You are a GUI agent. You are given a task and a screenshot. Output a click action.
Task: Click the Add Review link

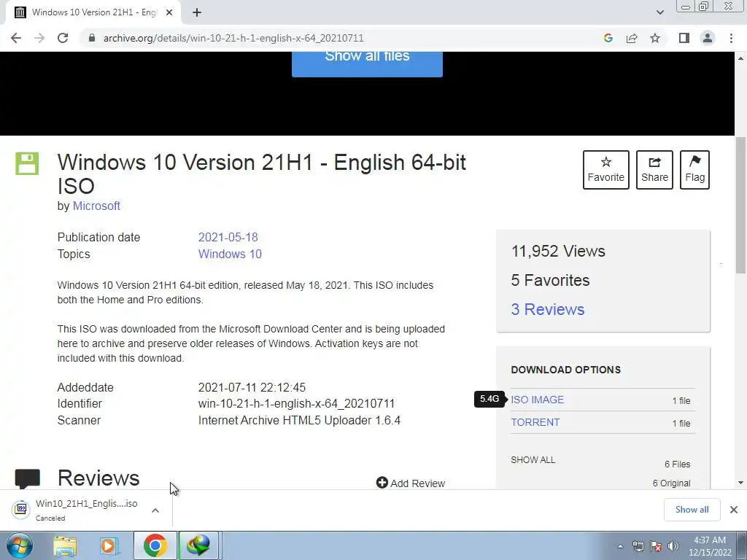(x=411, y=483)
